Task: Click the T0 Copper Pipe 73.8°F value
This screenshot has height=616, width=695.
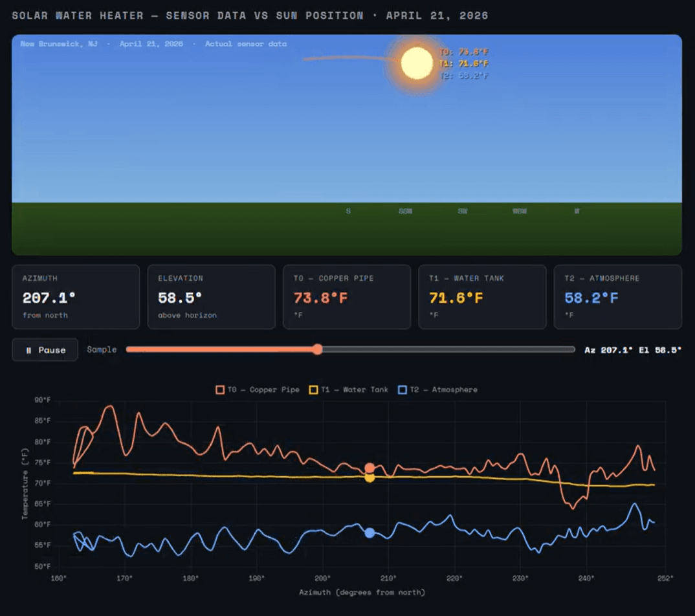Action: click(x=320, y=298)
